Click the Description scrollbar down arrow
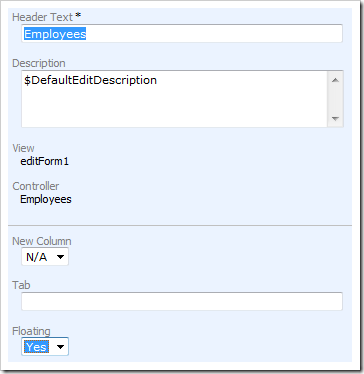364x374 pixels. pos(335,119)
